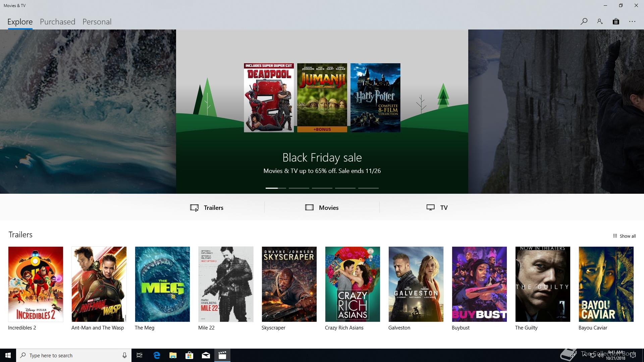Click the 'Ant-Man and The Wasp' title text
Screen dimensions: 644x362
pos(98,328)
